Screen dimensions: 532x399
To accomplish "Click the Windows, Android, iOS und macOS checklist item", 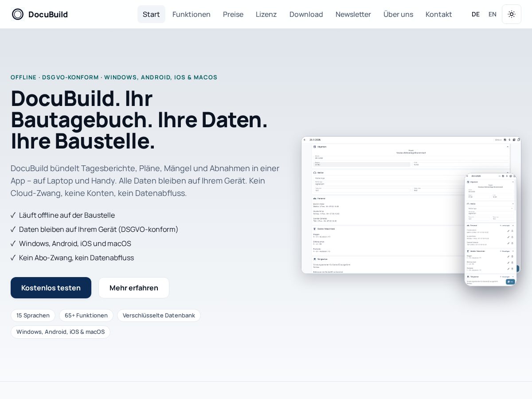I will coord(71,243).
